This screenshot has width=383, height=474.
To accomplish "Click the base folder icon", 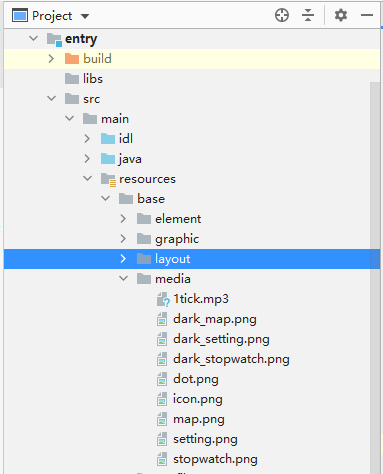I will pyautogui.click(x=126, y=199).
